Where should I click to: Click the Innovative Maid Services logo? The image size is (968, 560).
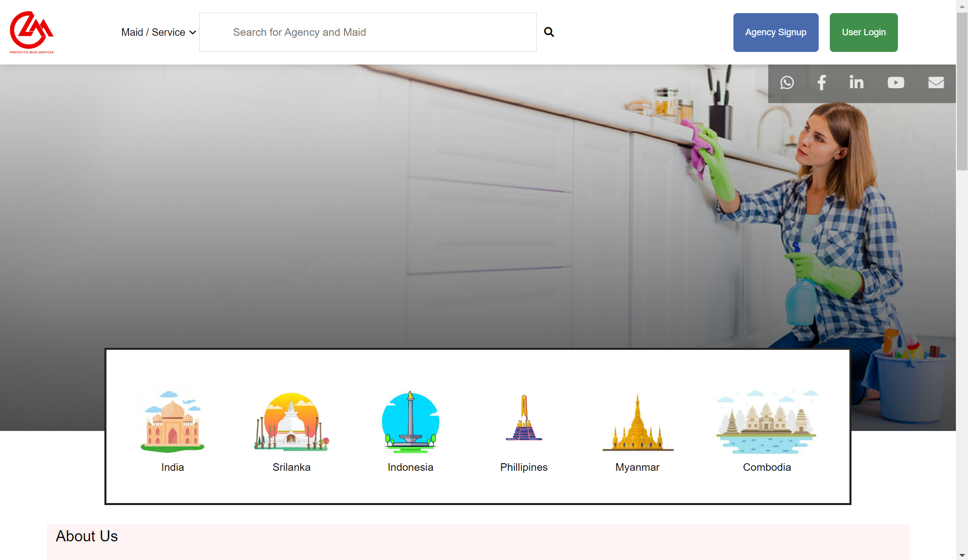click(32, 32)
